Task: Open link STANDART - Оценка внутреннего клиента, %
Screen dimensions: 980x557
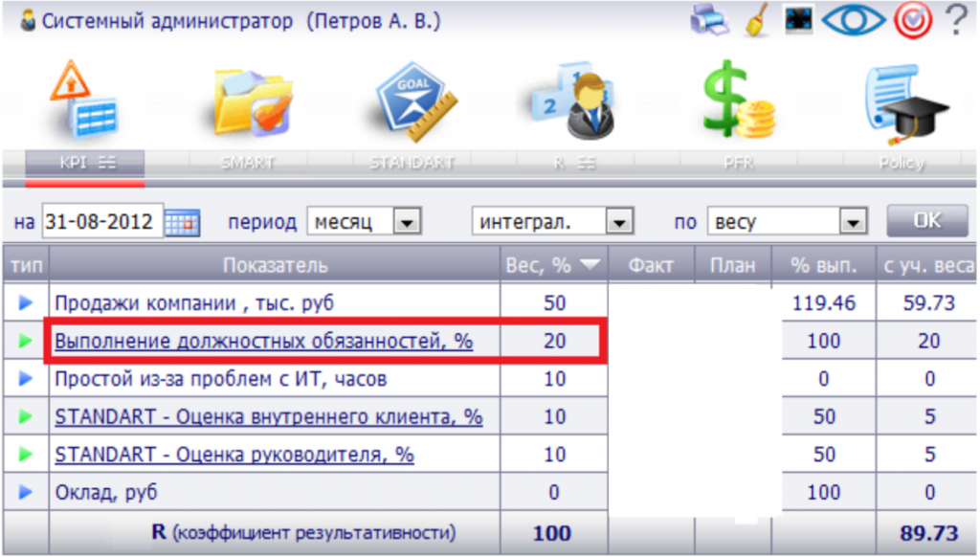Action: click(x=269, y=417)
